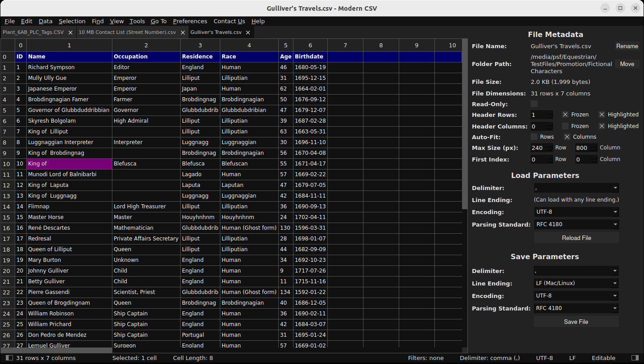644x364 pixels.
Task: Select cell 'Private Affairs Secretary'
Action: (x=146, y=239)
